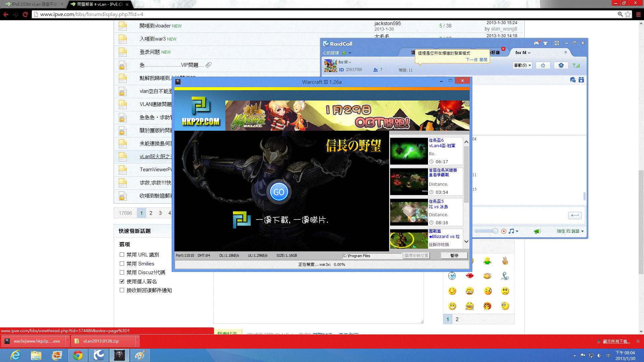Click the record red circle icon
The width and height of the screenshot is (644, 362).
pos(503,231)
